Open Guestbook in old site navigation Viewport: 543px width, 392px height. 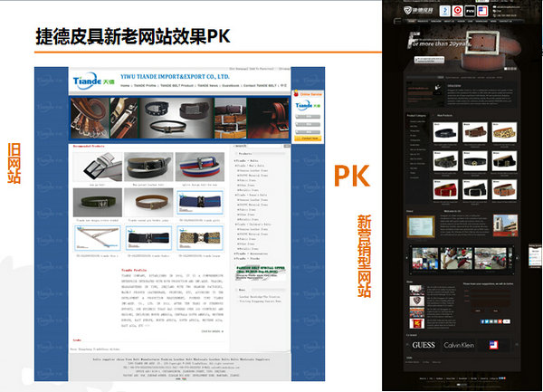pyautogui.click(x=231, y=85)
